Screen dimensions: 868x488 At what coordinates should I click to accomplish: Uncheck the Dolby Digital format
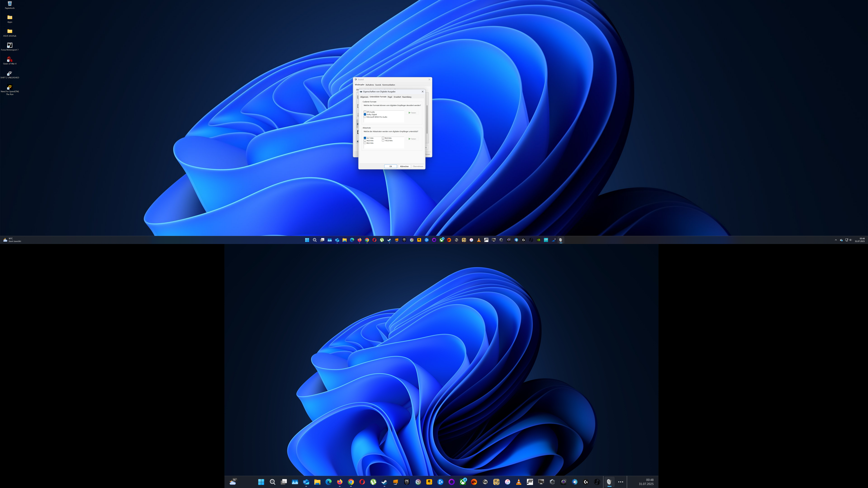coord(365,115)
